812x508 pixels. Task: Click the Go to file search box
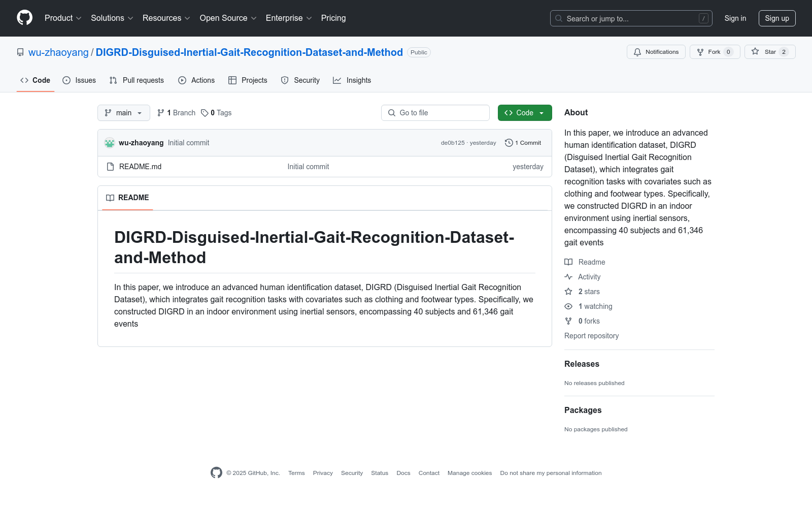point(435,113)
